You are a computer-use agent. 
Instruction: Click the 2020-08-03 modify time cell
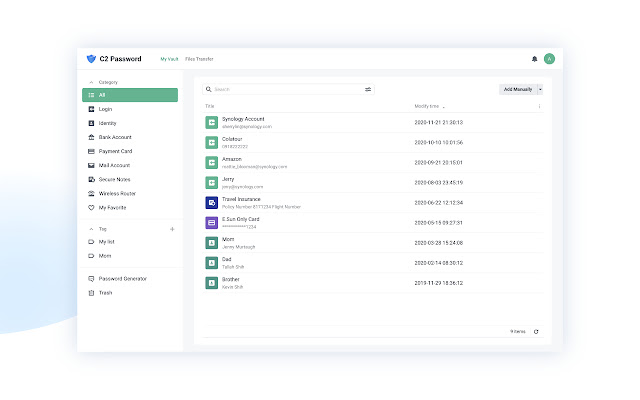point(439,182)
